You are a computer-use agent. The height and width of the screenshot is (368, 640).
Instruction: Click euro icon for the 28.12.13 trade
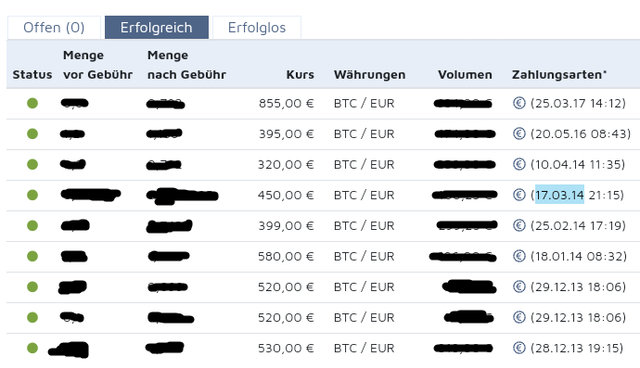[x=519, y=348]
